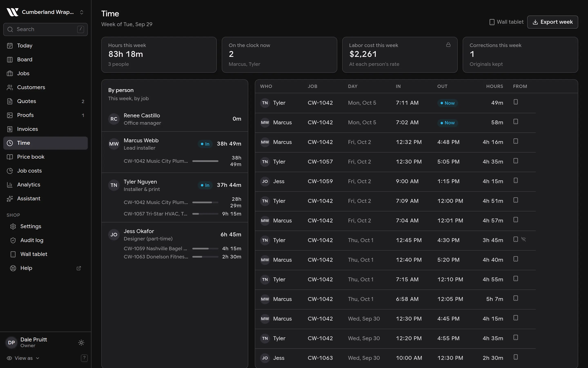Click the Now badge on Tyler's Mon, Oct 5 row
The height and width of the screenshot is (368, 588).
pyautogui.click(x=448, y=103)
